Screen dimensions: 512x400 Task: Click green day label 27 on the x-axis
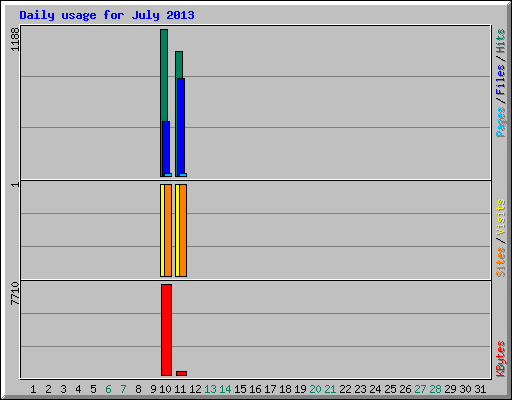click(420, 389)
